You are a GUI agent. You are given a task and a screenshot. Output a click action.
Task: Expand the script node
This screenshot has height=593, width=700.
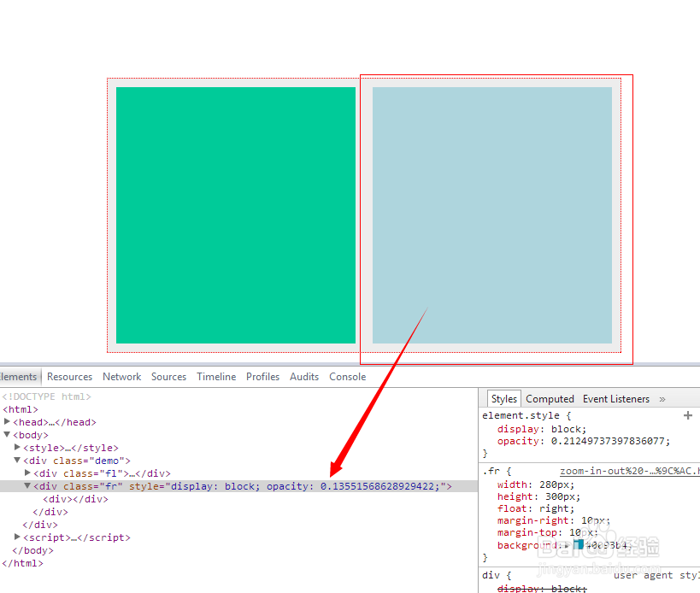click(x=17, y=537)
